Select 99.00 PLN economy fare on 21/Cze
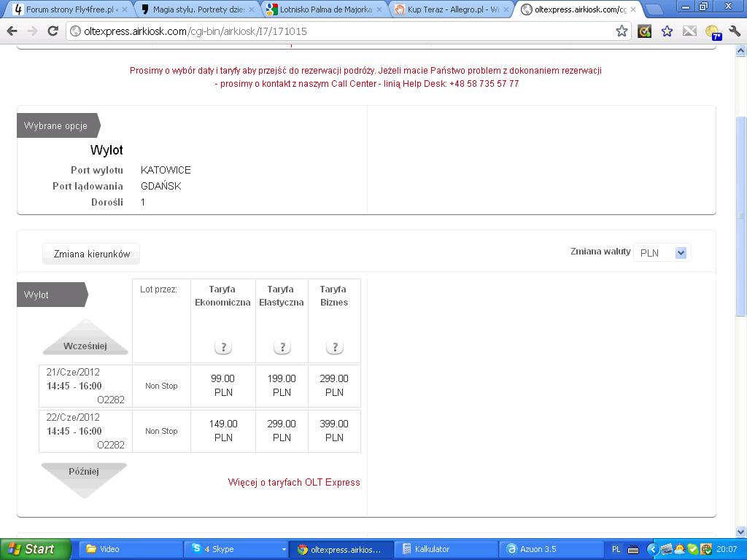The height and width of the screenshot is (560, 747). 223,386
